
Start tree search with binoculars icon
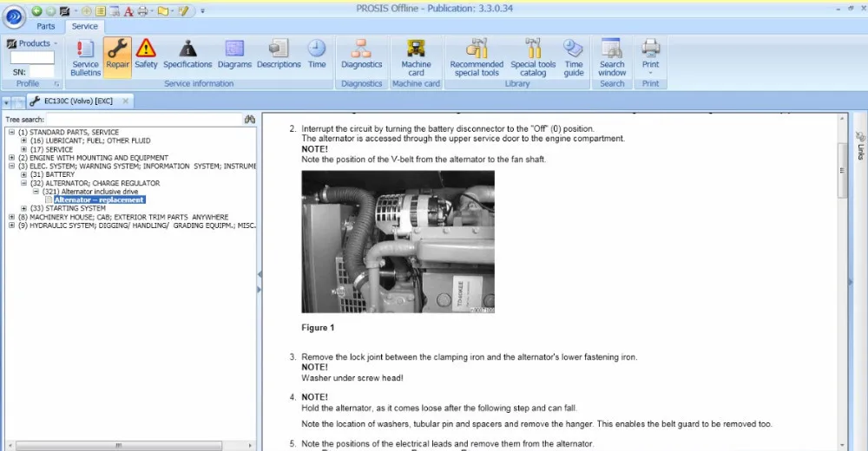pyautogui.click(x=250, y=119)
